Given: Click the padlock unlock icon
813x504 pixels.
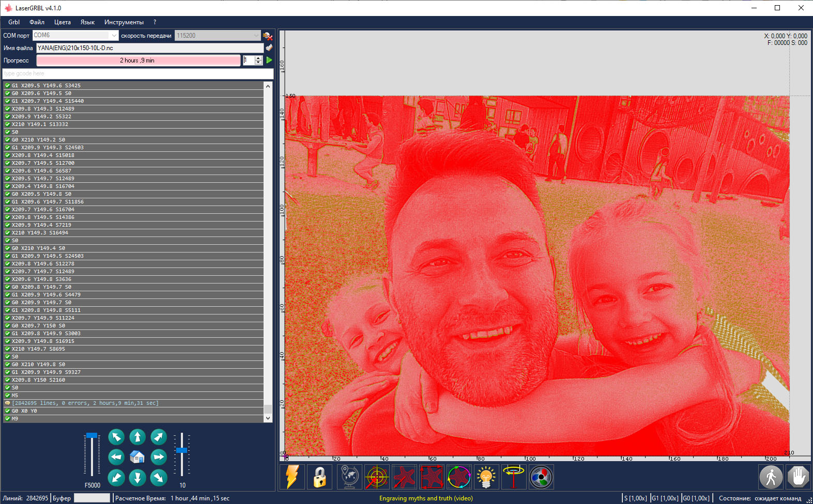Looking at the screenshot, I should coord(319,477).
